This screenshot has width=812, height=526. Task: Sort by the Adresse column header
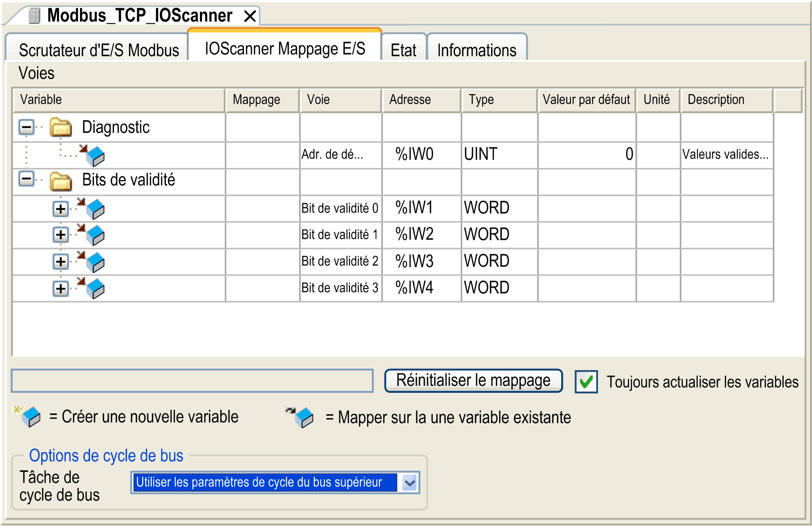pyautogui.click(x=422, y=100)
